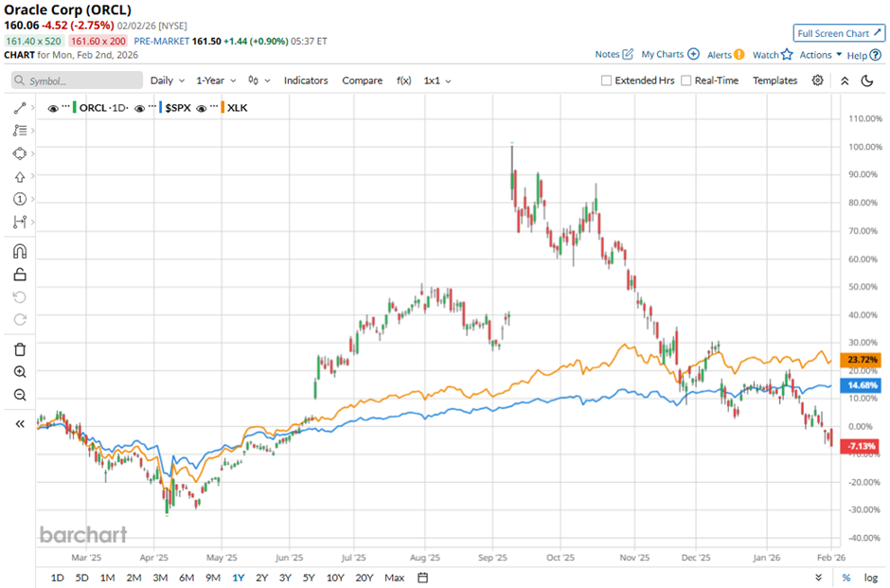Select the 3M time range
The image size is (890, 588).
pos(160,578)
